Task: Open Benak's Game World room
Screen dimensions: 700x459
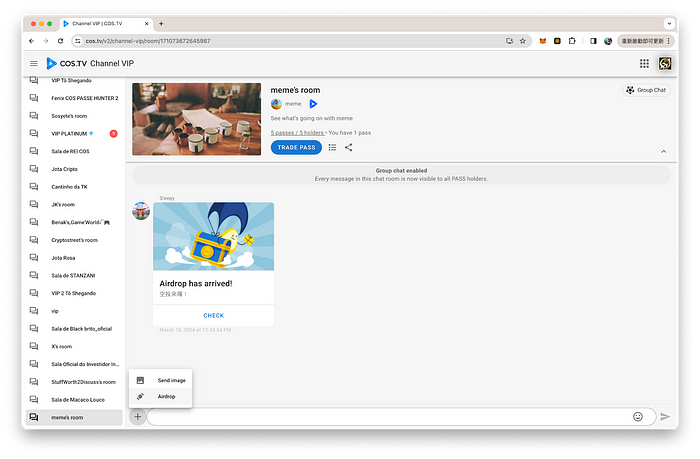Action: 74,222
